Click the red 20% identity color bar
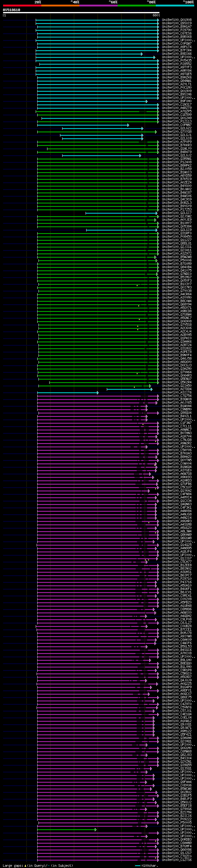This screenshot has height=868, width=197. click(22, 6)
